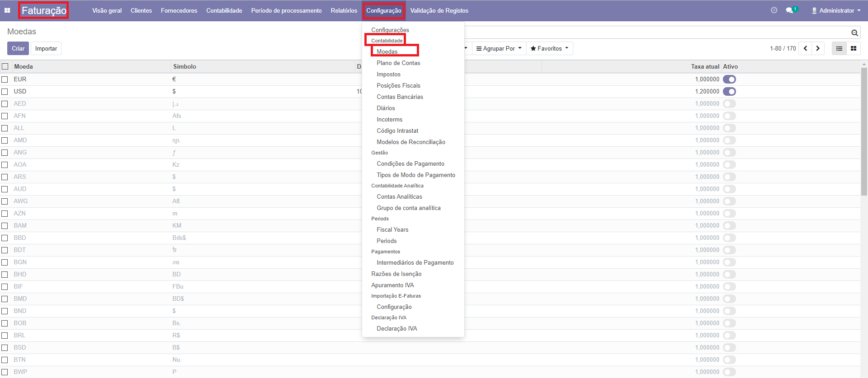The height and width of the screenshot is (378, 868).
Task: Enable the AED currency toggle
Action: point(729,104)
